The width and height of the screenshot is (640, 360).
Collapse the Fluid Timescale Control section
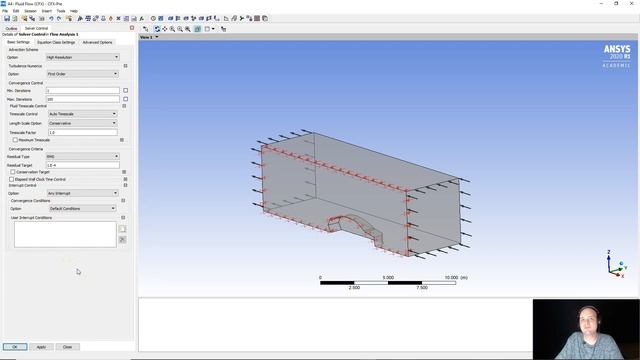tap(124, 106)
